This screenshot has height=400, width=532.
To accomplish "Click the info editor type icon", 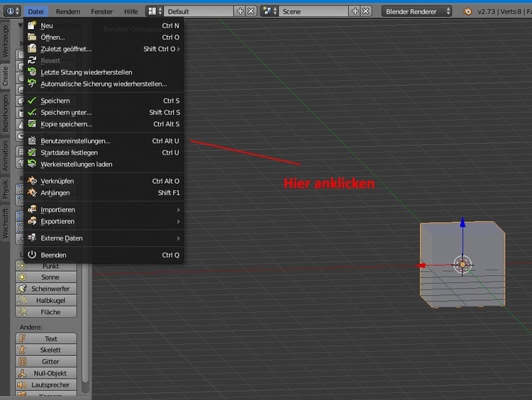I will coord(10,11).
